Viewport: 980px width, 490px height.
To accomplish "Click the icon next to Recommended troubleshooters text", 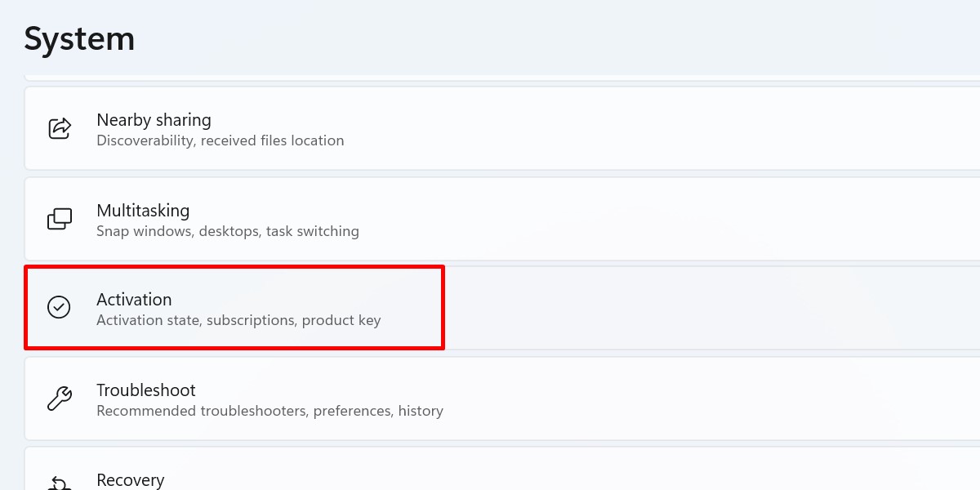I will [x=59, y=399].
